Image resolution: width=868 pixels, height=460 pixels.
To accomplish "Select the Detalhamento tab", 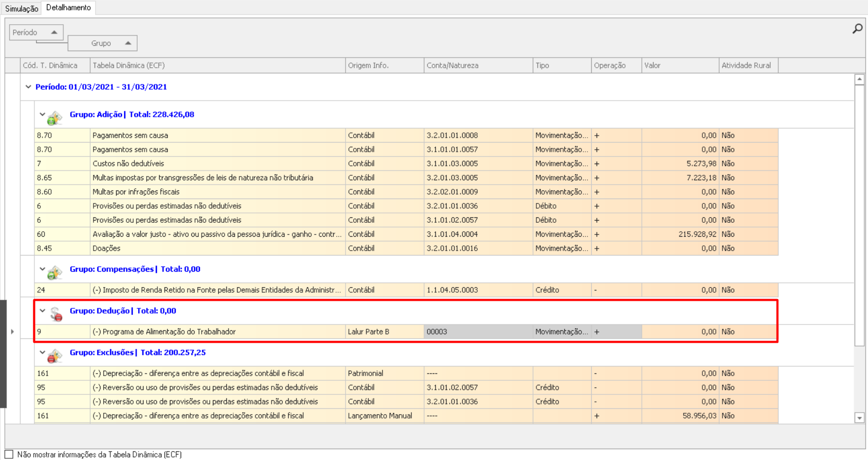I will point(68,8).
